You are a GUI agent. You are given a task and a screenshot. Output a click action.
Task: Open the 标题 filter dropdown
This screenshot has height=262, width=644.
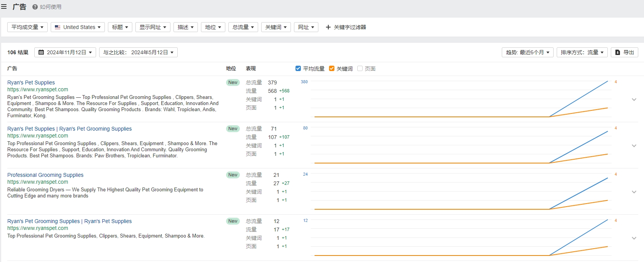120,27
